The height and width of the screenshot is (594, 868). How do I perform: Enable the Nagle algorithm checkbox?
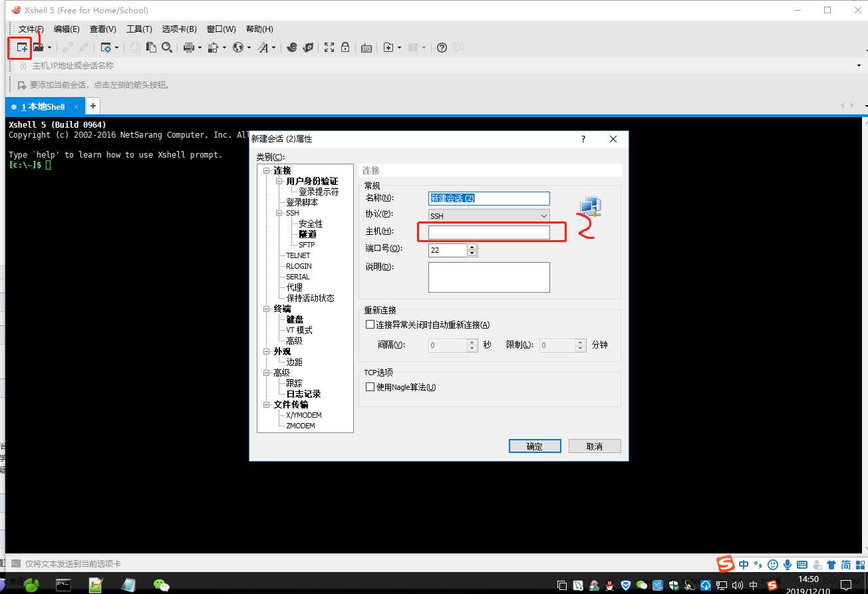click(370, 387)
